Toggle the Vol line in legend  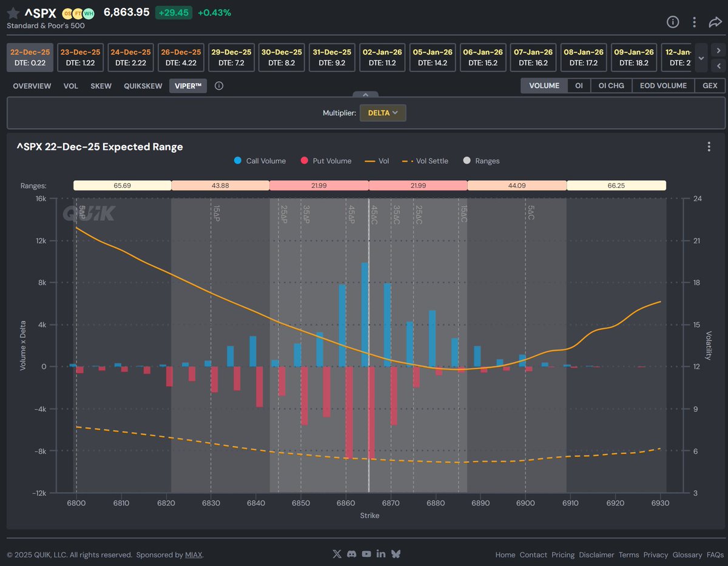tap(377, 161)
